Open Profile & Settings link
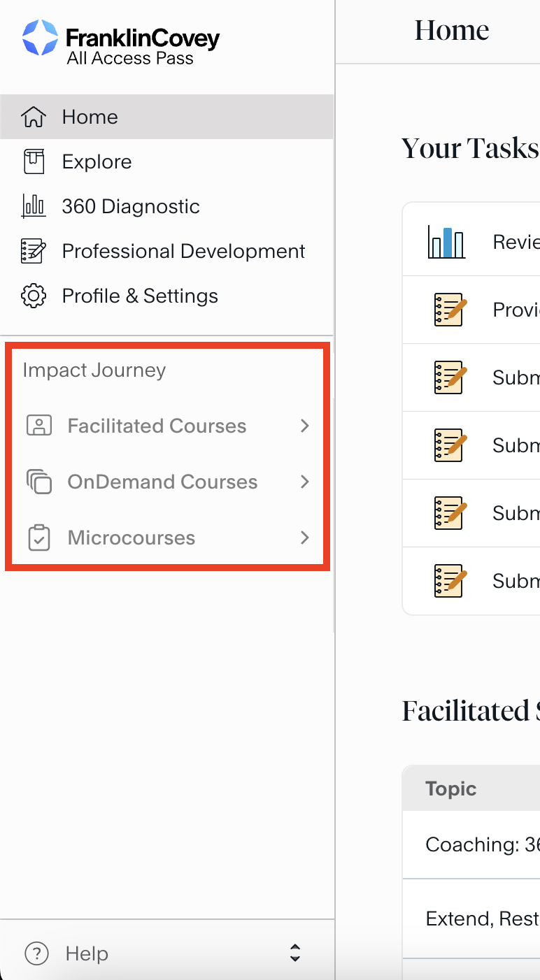The width and height of the screenshot is (540, 980). [x=140, y=296]
